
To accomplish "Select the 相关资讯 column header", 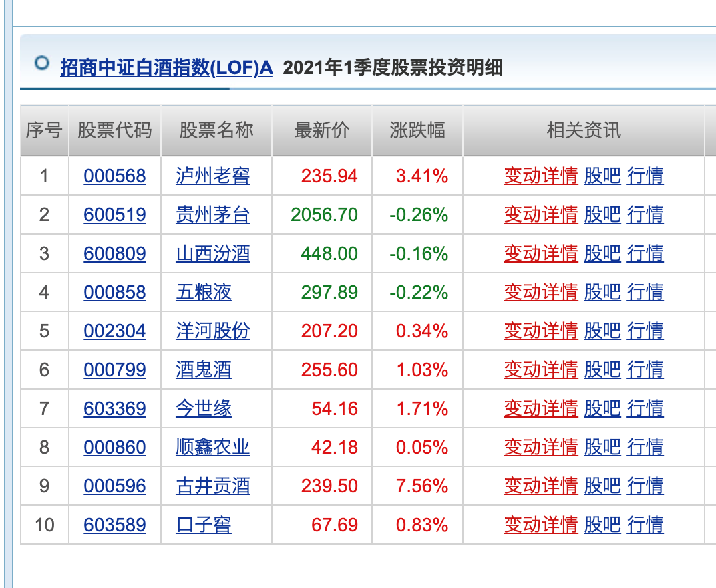I will point(584,130).
